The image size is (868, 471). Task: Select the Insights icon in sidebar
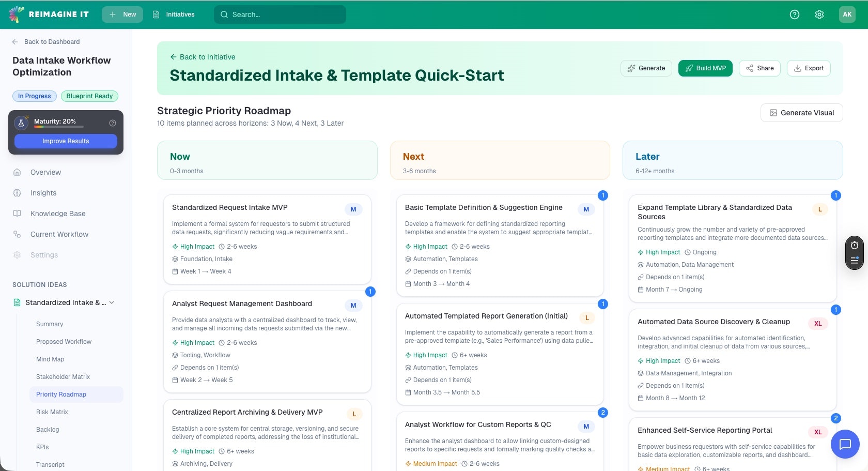[x=16, y=193]
